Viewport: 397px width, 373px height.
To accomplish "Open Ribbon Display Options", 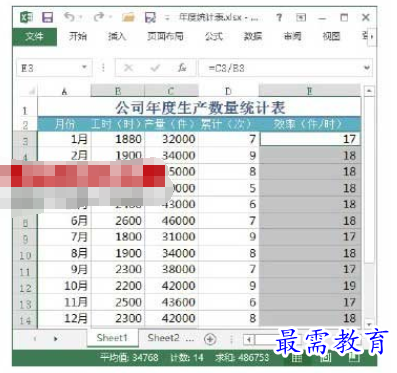I will pyautogui.click(x=301, y=17).
